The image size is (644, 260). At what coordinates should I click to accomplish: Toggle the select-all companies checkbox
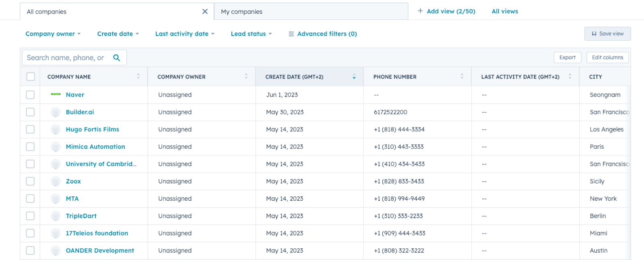point(31,77)
